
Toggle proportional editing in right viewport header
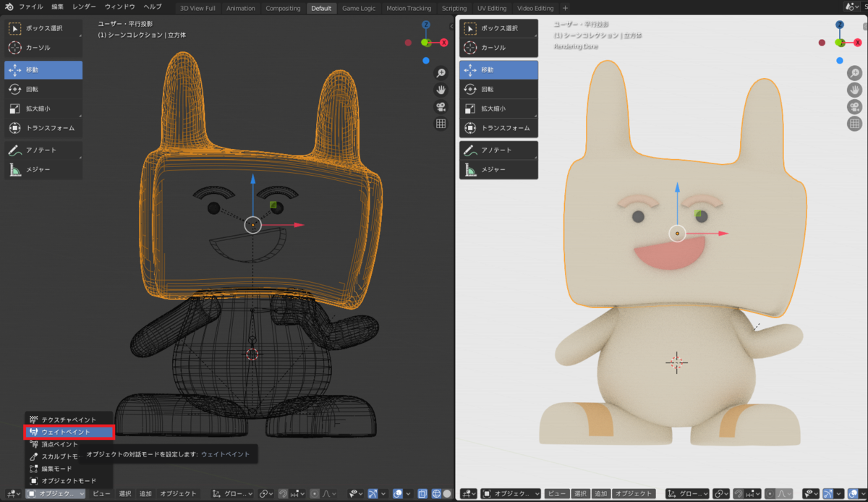(770, 494)
